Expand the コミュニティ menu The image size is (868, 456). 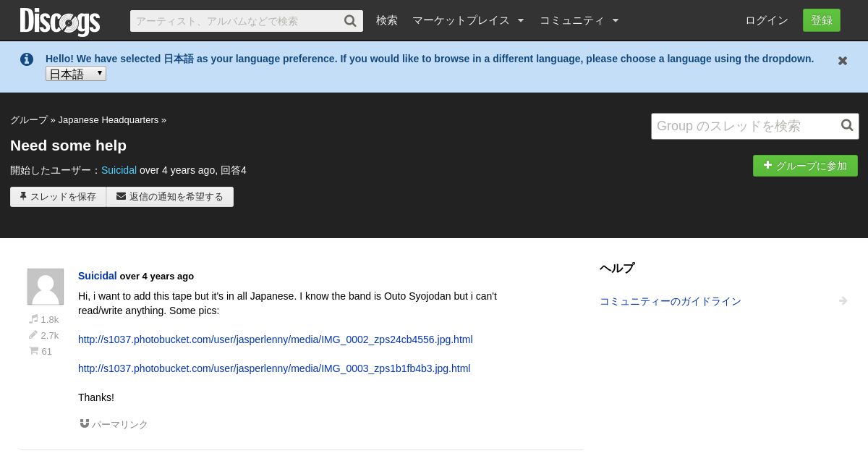pos(579,20)
